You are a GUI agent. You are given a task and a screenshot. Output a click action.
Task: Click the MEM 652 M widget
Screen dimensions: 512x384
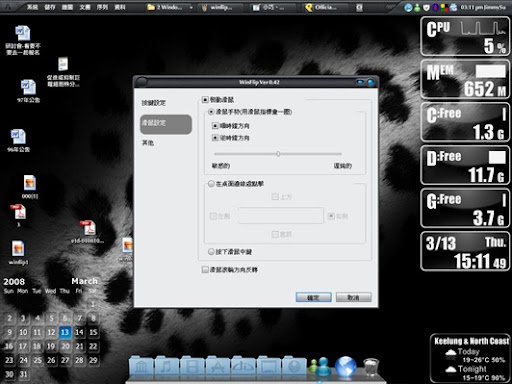tap(465, 79)
